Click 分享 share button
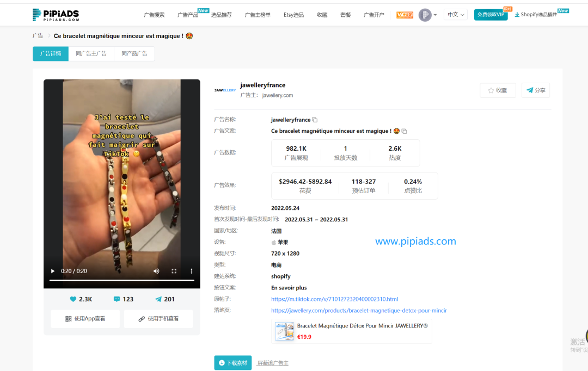Screen dimensions: 588x371 coord(536,90)
